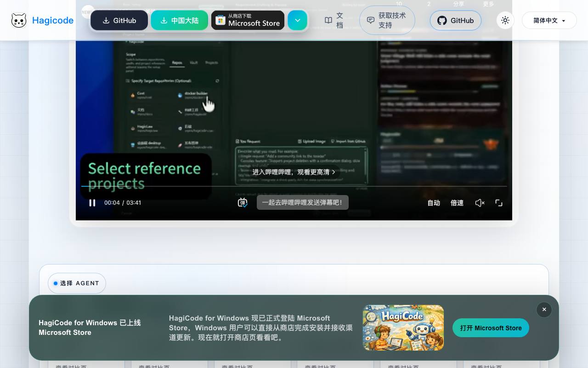Click 打开 Microsoft Store button in banner
This screenshot has height=368, width=588.
click(491, 328)
